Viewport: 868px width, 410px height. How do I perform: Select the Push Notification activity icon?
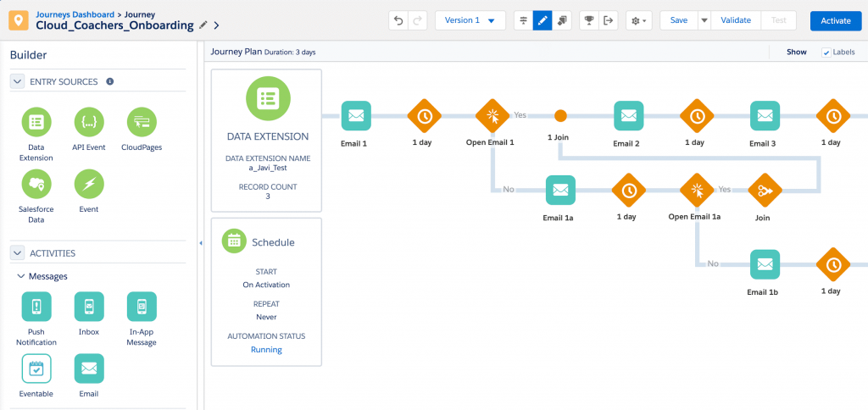click(36, 307)
